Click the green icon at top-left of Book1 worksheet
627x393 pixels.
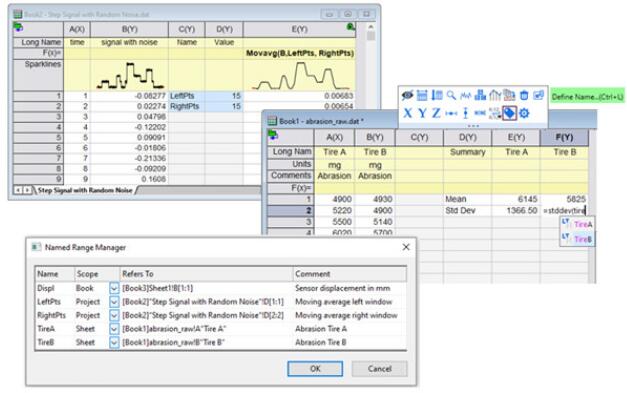point(273,135)
